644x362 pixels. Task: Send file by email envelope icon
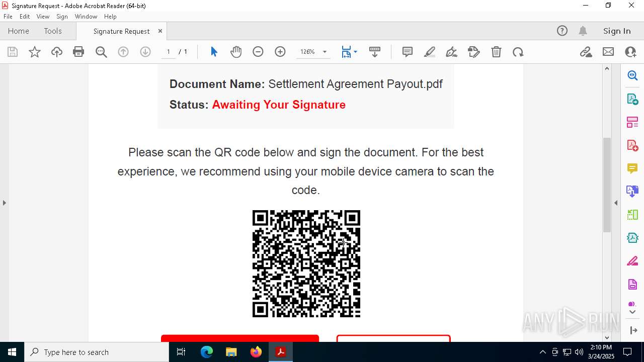[608, 52]
